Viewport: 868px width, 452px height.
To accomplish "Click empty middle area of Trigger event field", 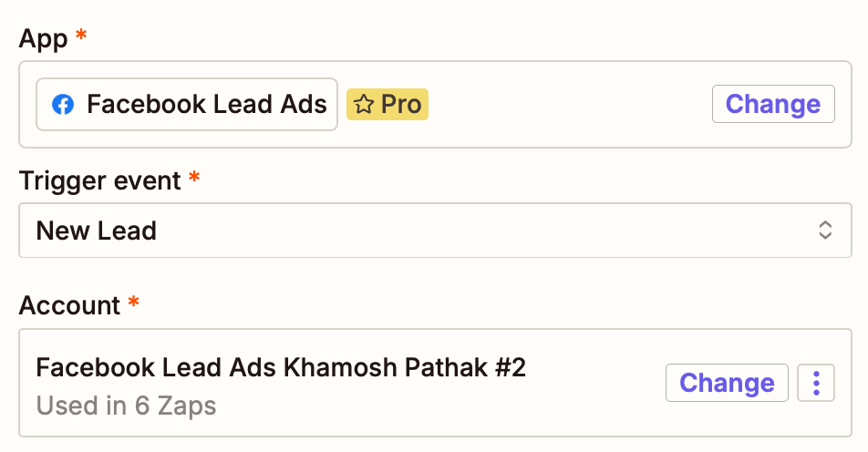I will [483, 231].
